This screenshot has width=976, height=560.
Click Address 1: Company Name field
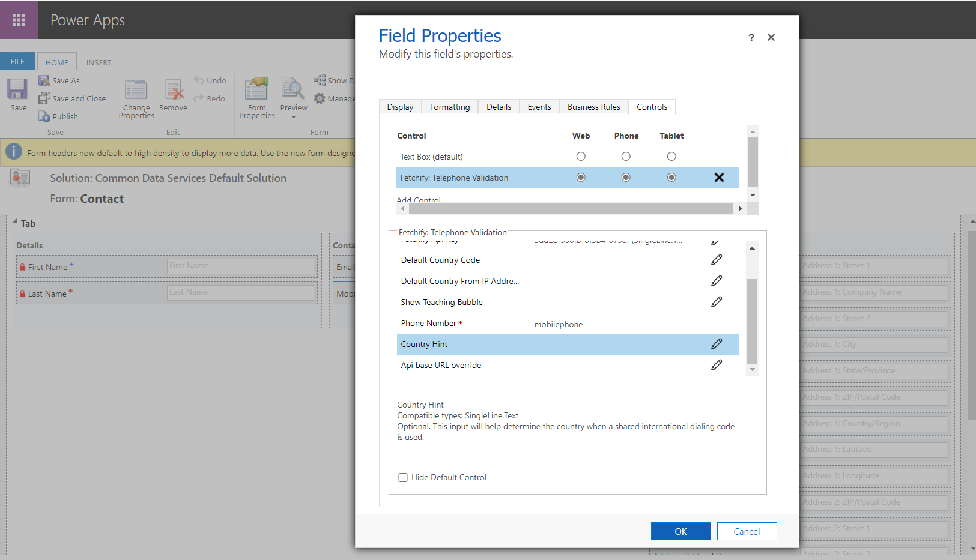[874, 292]
